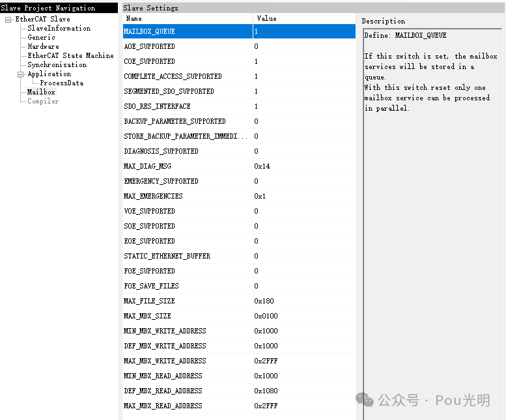This screenshot has height=420, width=506.
Task: Open the ProcessData tree item
Action: tap(62, 83)
